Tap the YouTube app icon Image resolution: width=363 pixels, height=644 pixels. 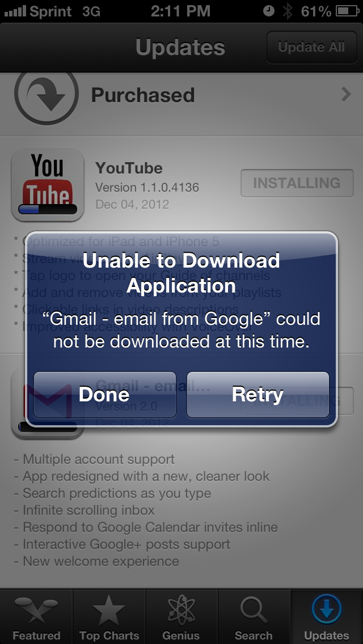pos(48,185)
